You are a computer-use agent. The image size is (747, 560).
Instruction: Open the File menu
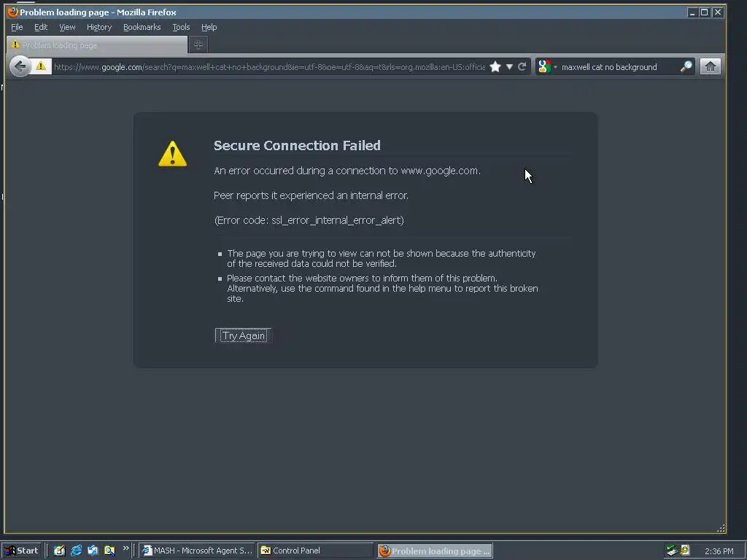17,27
